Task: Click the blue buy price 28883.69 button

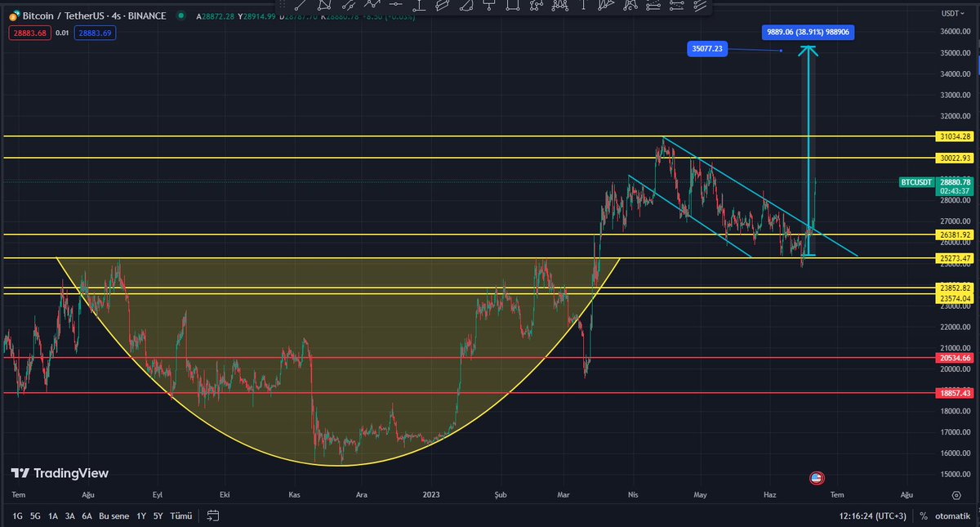Action: (x=95, y=33)
